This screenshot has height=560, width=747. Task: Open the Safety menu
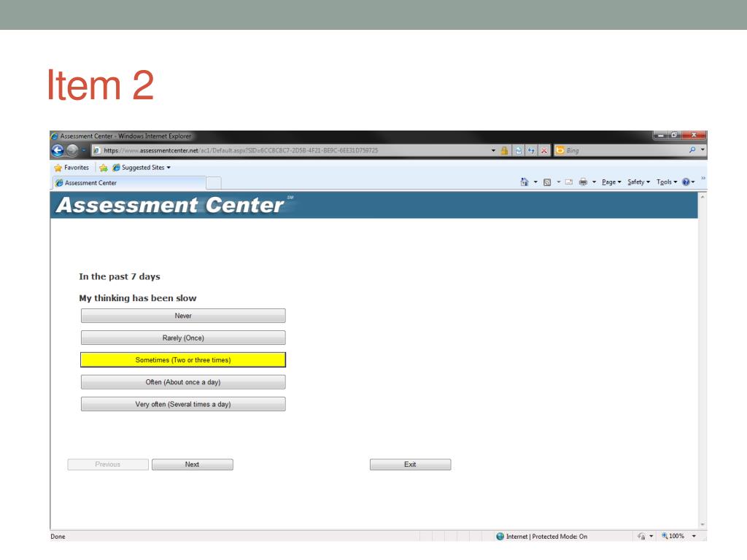tap(638, 182)
